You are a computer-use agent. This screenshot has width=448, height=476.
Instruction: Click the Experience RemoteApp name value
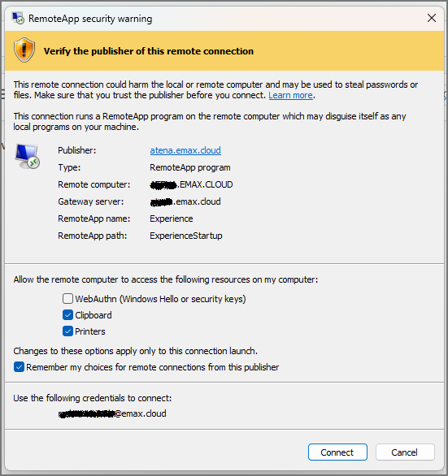pyautogui.click(x=171, y=219)
